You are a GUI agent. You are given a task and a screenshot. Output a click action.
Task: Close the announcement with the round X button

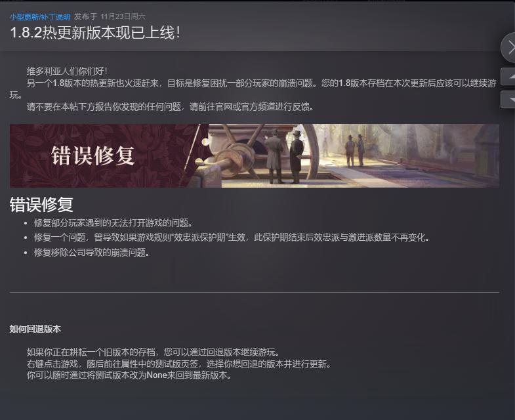[508, 48]
